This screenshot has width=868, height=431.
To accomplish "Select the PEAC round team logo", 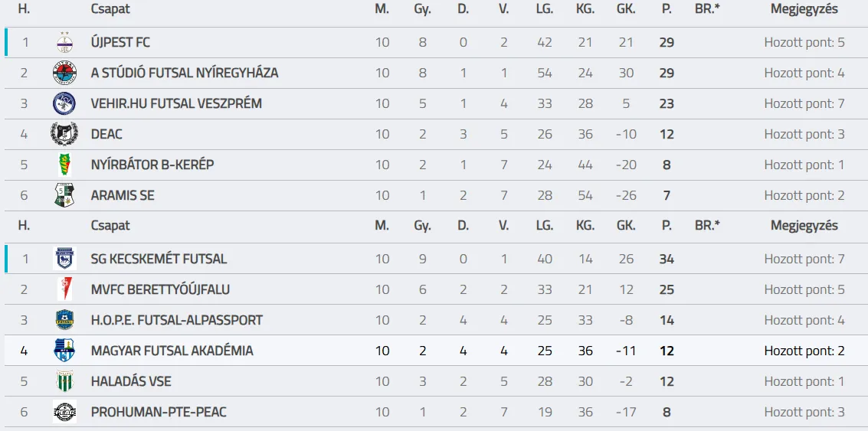I will [x=65, y=412].
